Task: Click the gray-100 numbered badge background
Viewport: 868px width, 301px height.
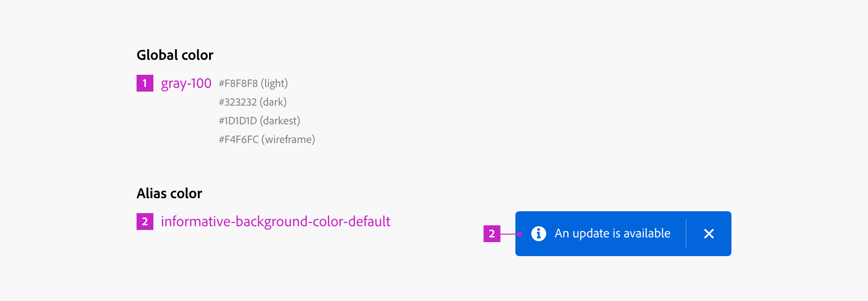Action: click(145, 83)
